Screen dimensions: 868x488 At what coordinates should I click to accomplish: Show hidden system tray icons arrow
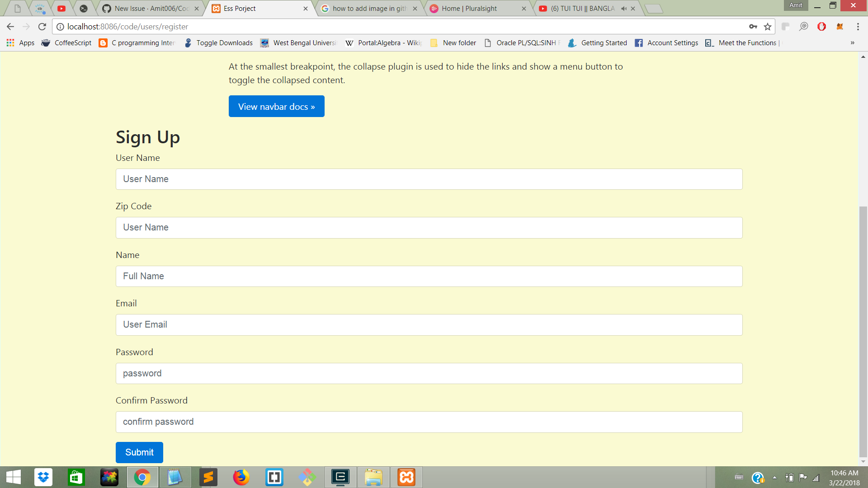click(774, 478)
